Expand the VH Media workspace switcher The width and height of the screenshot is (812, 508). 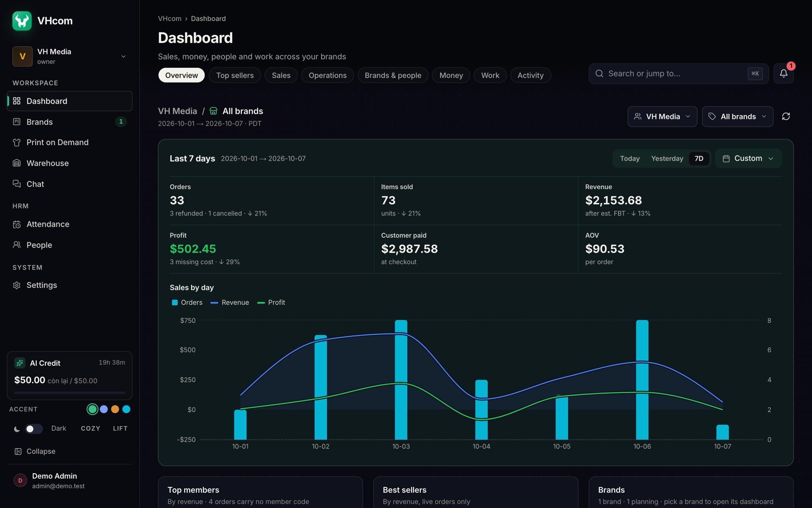pyautogui.click(x=70, y=56)
